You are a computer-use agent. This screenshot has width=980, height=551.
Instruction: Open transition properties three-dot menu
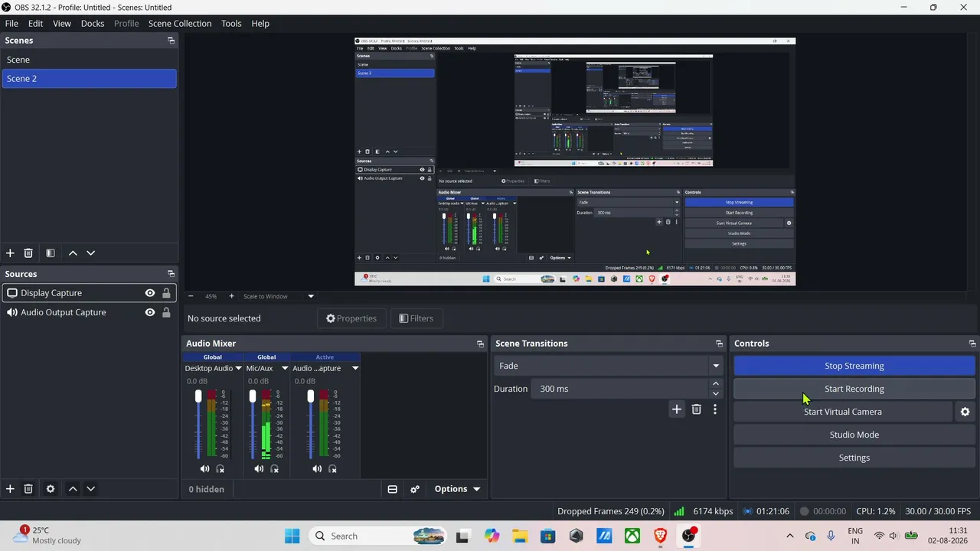[715, 409]
